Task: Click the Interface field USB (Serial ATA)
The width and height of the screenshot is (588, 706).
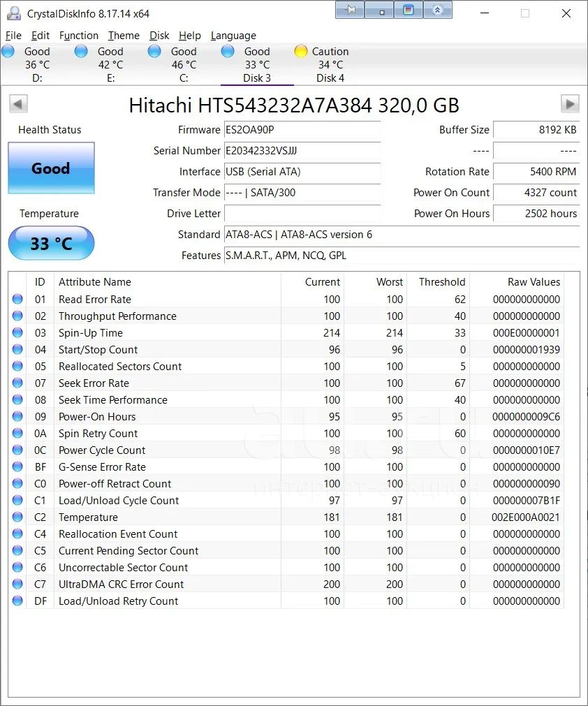Action: click(x=302, y=172)
